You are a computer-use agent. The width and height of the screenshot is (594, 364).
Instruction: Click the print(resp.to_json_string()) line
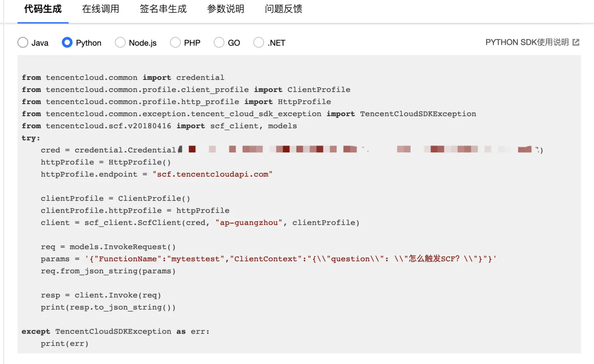pyautogui.click(x=108, y=307)
